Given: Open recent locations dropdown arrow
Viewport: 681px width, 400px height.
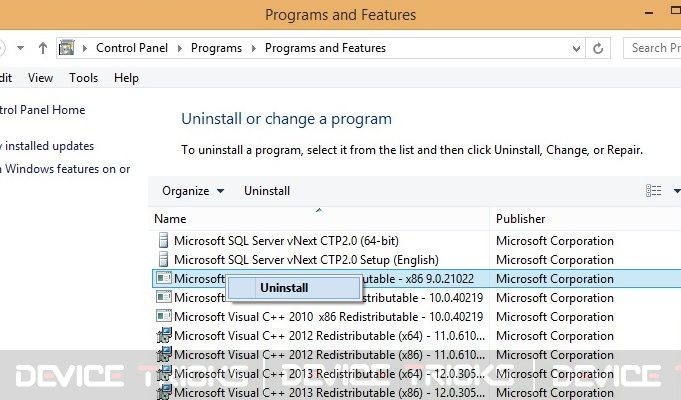Looking at the screenshot, I should 20,48.
